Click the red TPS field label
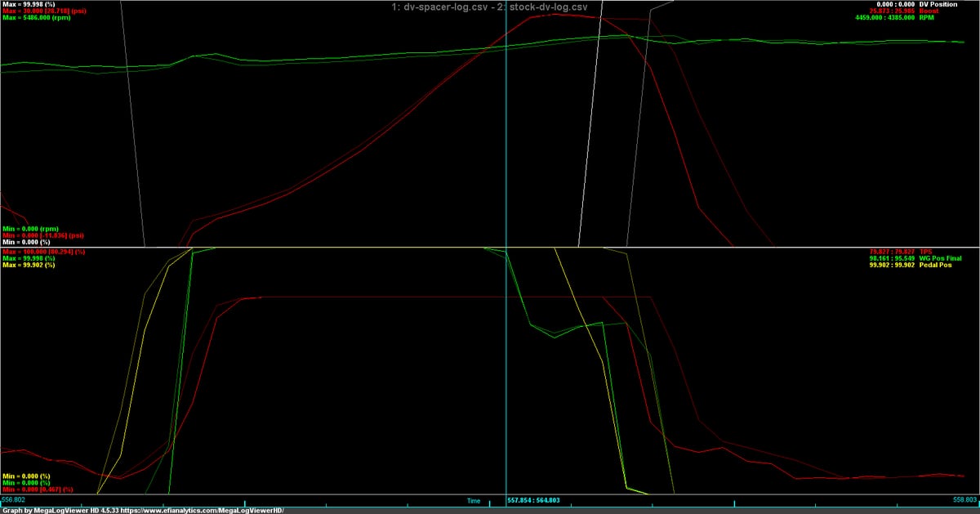The image size is (980, 514). pos(947,252)
